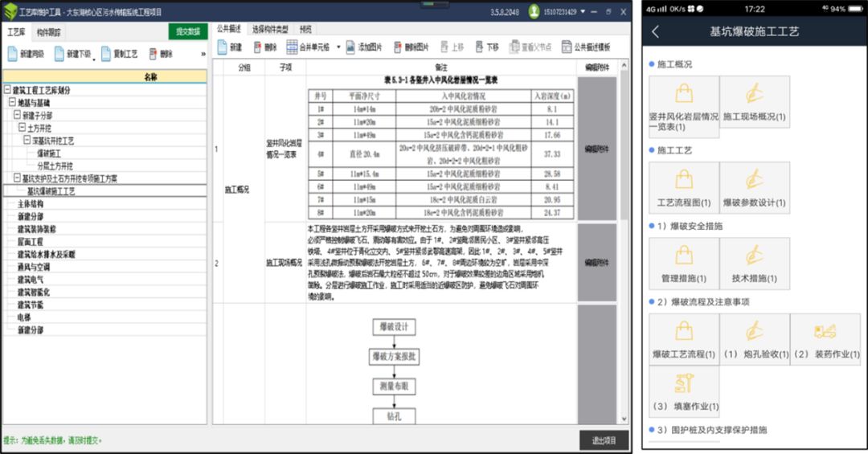Collapse the 建筑工程工艺库划分 root node
The height and width of the screenshot is (454, 868).
point(7,90)
